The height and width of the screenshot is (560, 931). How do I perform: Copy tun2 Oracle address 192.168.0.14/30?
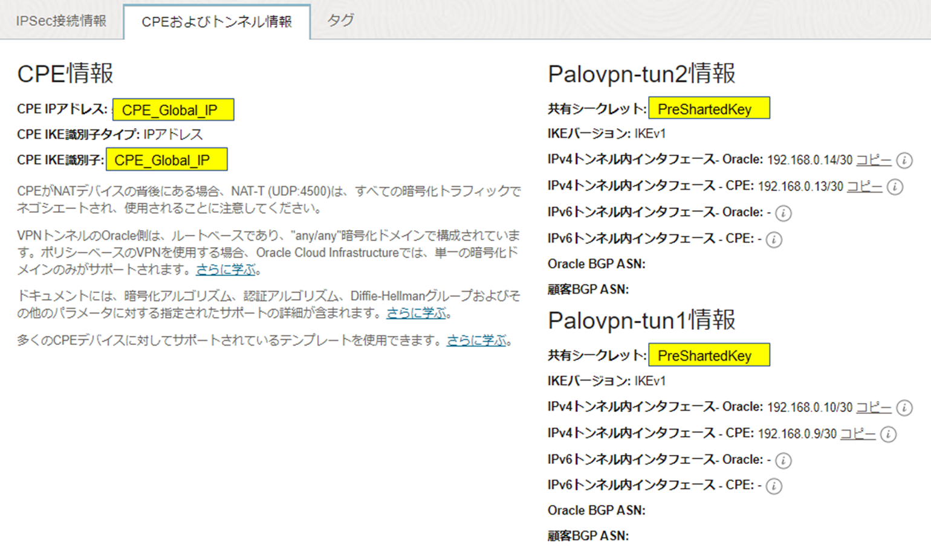click(x=874, y=160)
